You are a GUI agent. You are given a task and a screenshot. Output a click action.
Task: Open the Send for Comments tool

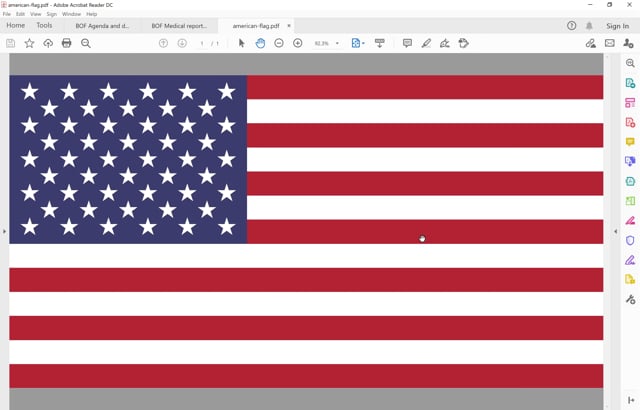[630, 279]
